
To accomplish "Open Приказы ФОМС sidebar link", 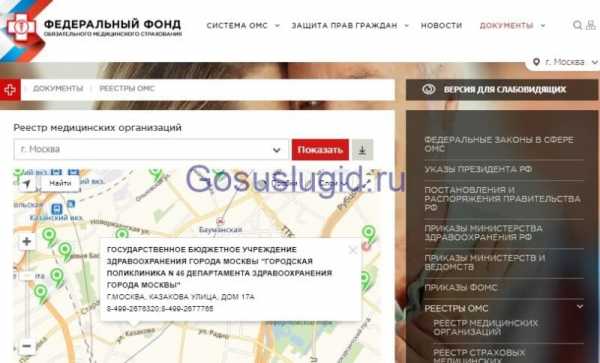I will click(x=461, y=288).
